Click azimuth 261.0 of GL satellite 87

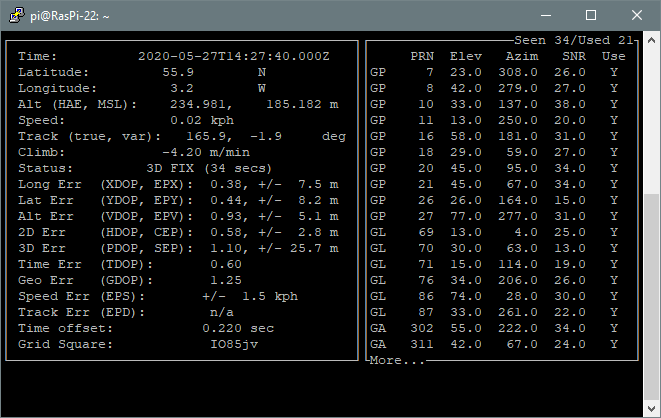[518, 313]
